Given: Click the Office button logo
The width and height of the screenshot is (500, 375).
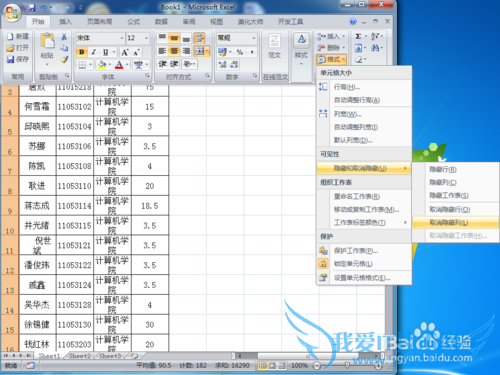Looking at the screenshot, I should click(x=13, y=13).
